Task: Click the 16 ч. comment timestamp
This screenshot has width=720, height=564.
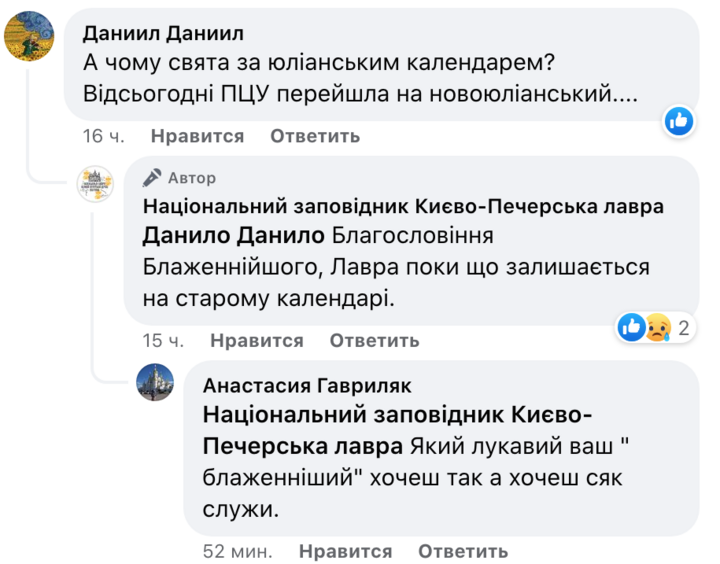Action: point(102,136)
